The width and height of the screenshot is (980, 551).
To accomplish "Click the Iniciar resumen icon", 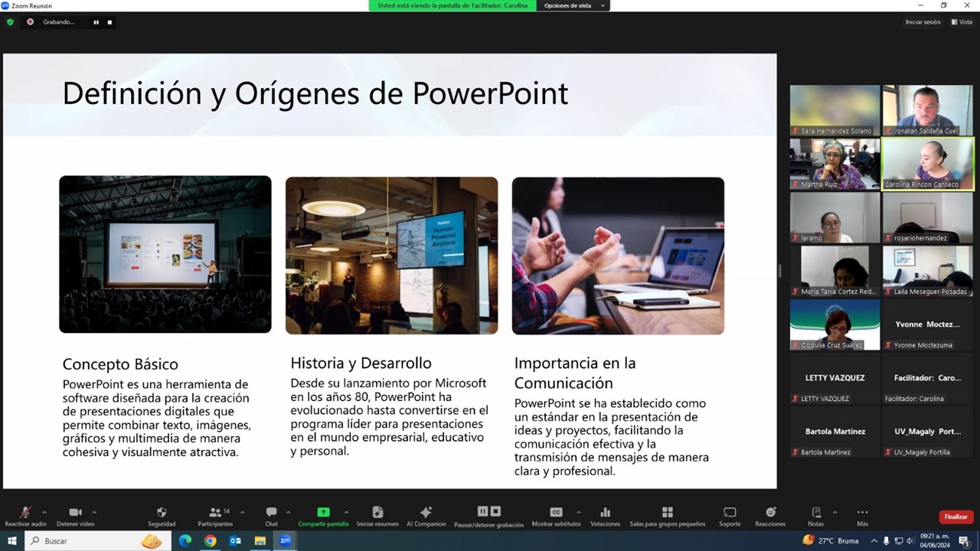I will [x=377, y=513].
